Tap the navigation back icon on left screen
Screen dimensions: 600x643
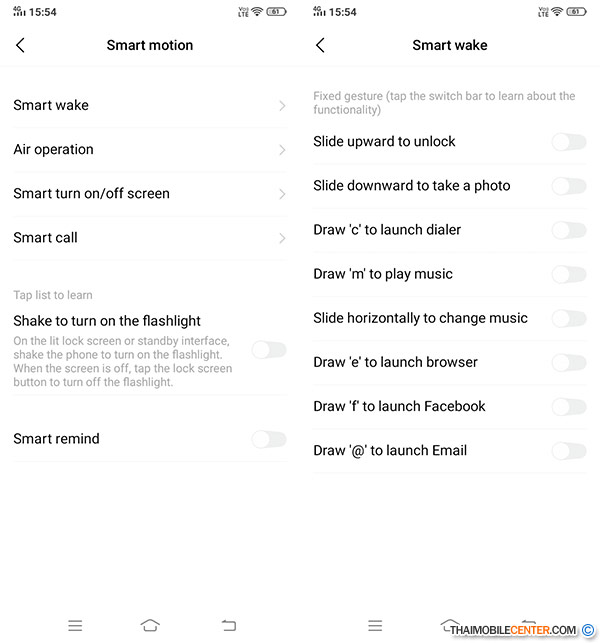pyautogui.click(x=229, y=626)
